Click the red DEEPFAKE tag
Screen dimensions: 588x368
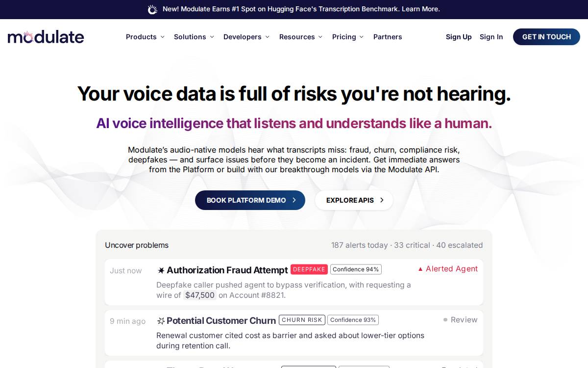(309, 269)
